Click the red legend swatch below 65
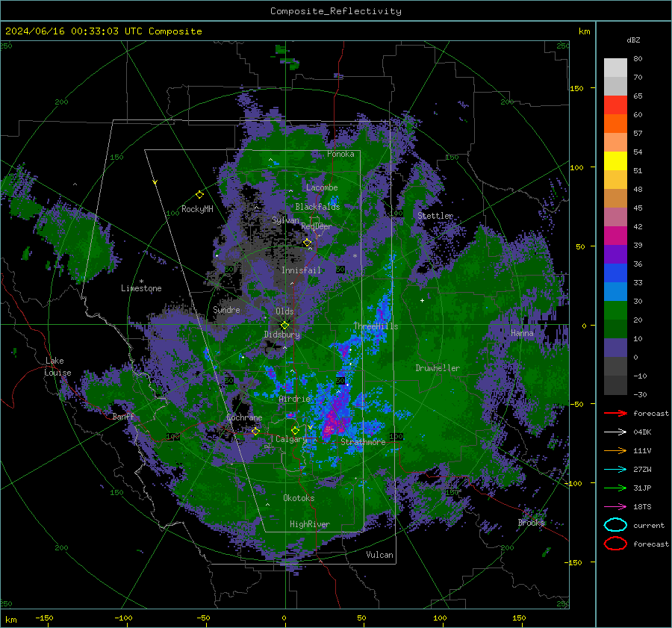Viewport: 672px width, 628px height. click(x=615, y=105)
